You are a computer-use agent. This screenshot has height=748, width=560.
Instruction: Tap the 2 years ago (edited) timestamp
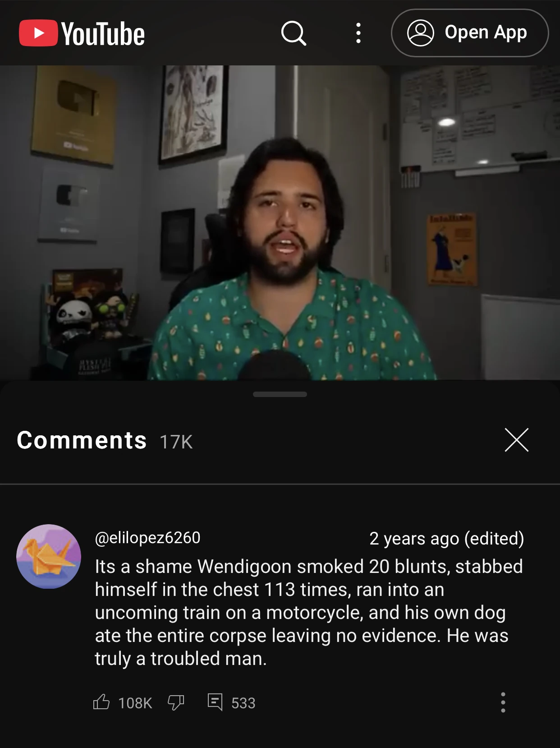tap(447, 538)
